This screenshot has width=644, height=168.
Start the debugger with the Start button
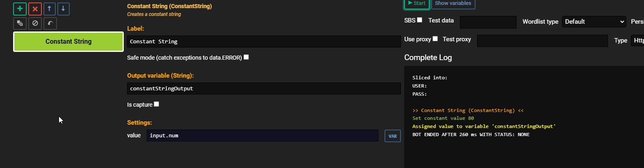coord(417,4)
